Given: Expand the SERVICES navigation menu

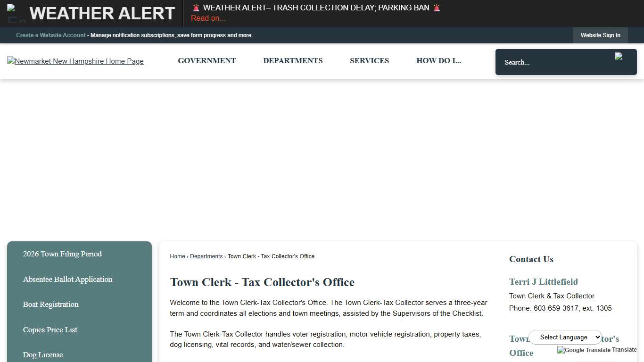Looking at the screenshot, I should [369, 60].
